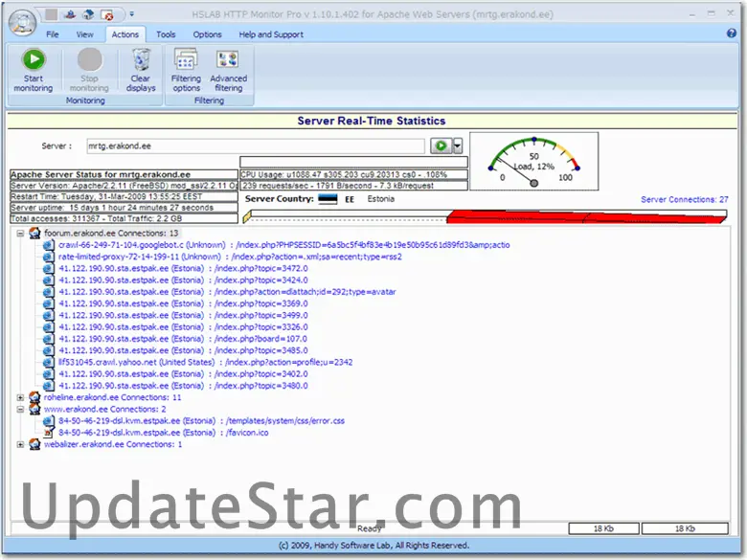Select the crawl-66-249-71-104.googlebot connection row
This screenshot has width=747, height=560.
pos(283,245)
